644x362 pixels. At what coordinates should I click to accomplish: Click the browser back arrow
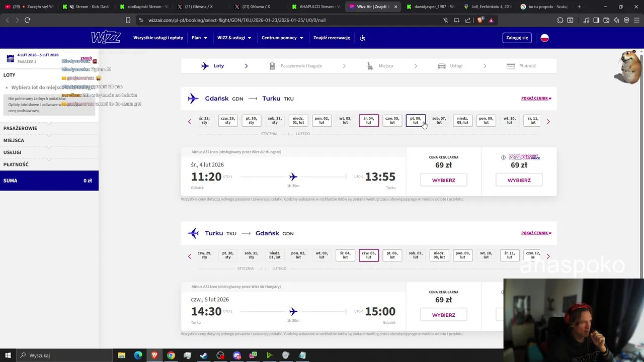pyautogui.click(x=7, y=20)
